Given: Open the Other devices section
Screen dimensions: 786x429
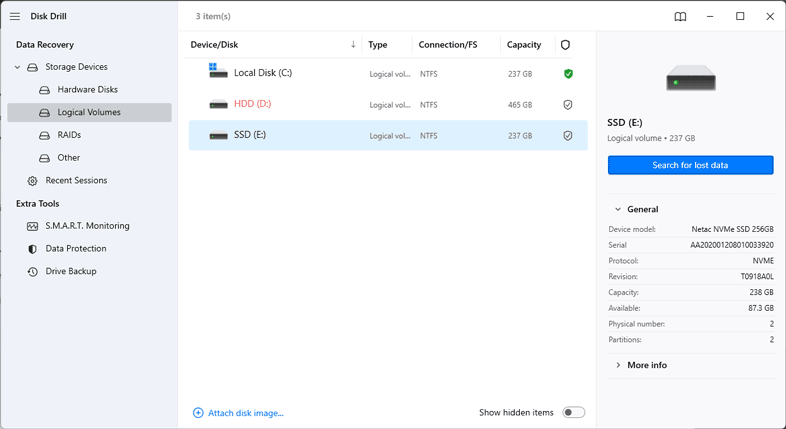Looking at the screenshot, I should coord(69,157).
